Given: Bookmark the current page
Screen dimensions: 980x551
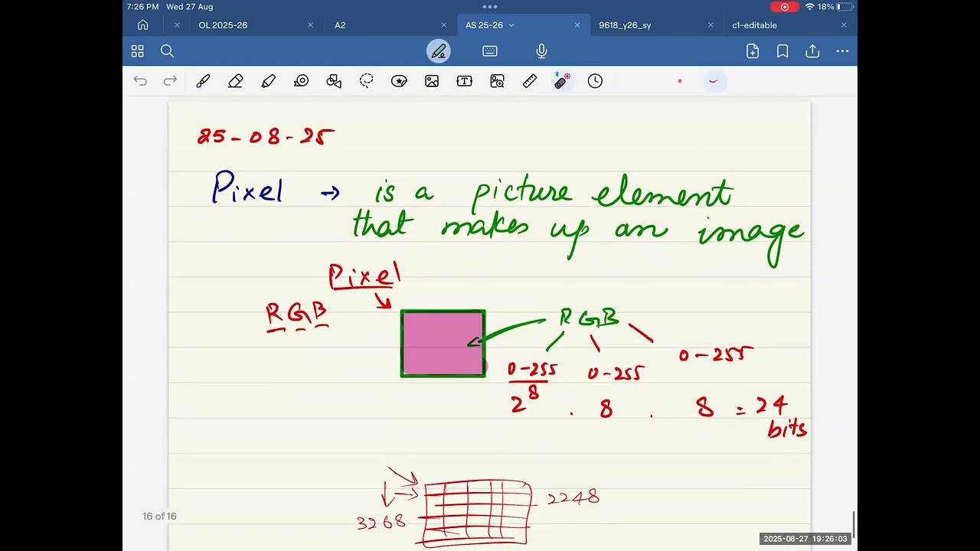Looking at the screenshot, I should click(x=782, y=51).
